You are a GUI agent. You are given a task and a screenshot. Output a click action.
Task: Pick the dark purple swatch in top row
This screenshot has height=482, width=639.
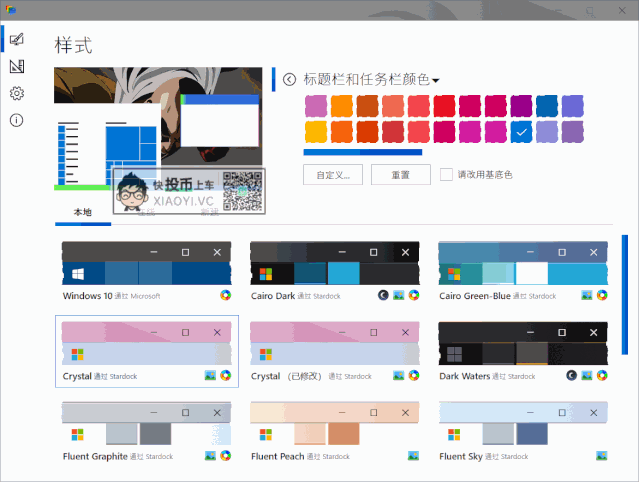521,106
